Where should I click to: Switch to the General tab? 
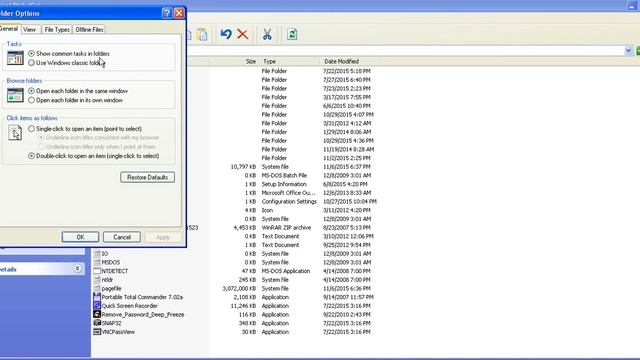point(9,29)
